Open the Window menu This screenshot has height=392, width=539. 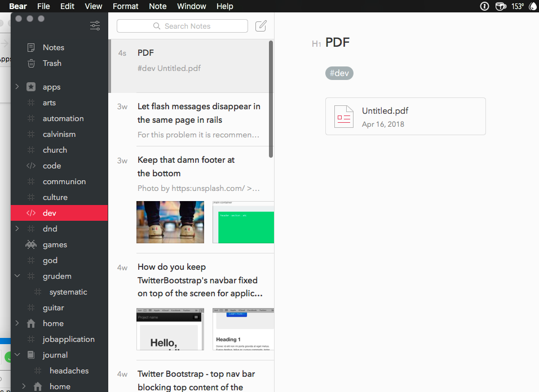192,6
